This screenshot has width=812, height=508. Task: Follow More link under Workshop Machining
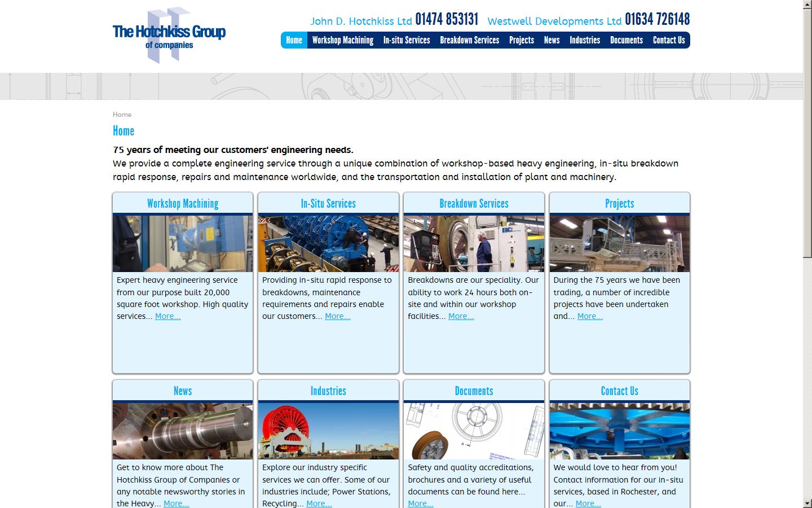click(168, 317)
